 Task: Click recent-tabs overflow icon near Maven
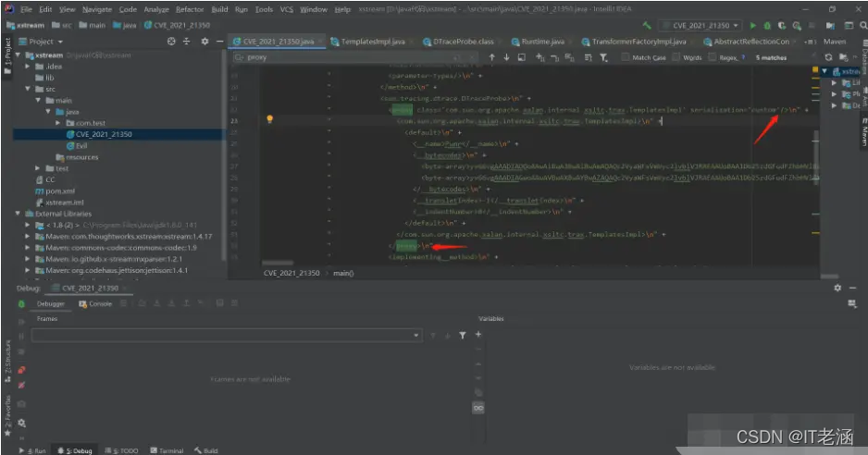[x=811, y=42]
